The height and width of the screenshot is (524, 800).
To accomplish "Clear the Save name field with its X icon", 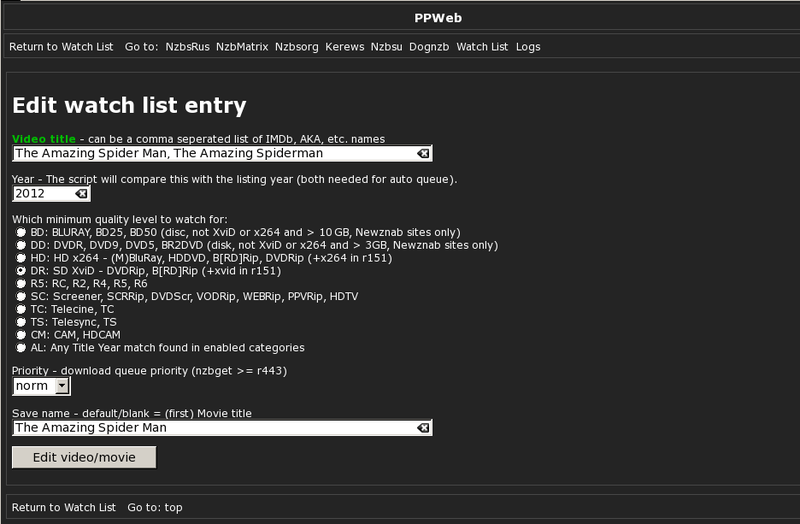I will pyautogui.click(x=423, y=428).
